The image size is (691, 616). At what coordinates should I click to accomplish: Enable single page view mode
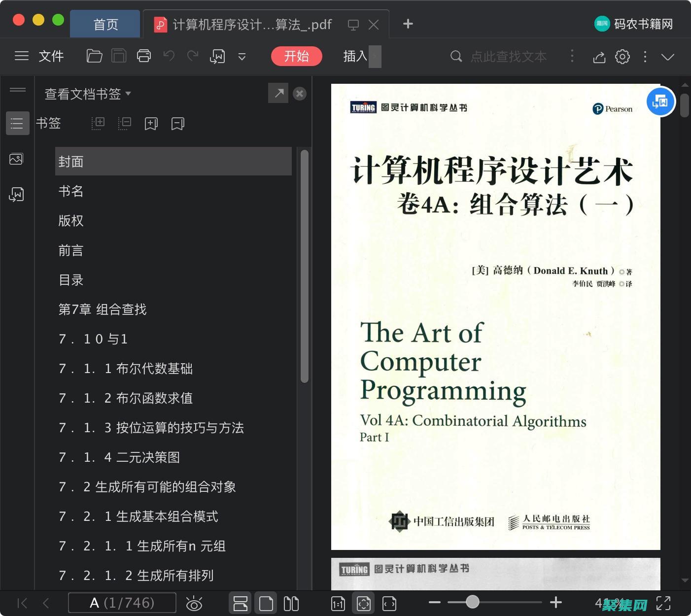click(x=266, y=603)
